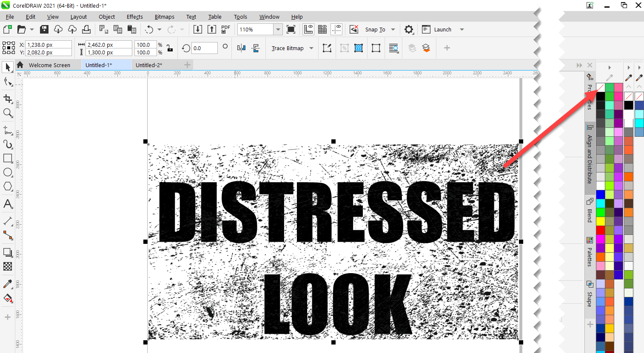Viewport: 644px width, 353px height.
Task: Toggle Show grid button
Action: click(x=322, y=29)
